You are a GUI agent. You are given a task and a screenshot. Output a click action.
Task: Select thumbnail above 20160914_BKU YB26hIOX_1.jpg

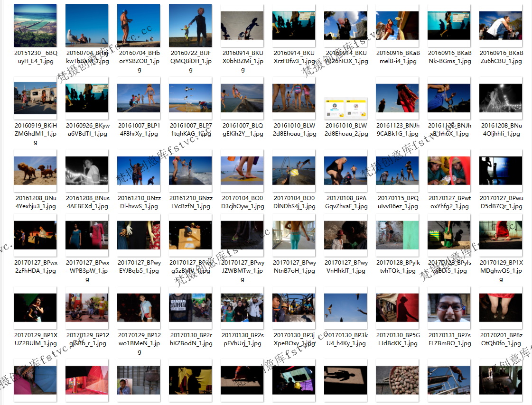345,26
